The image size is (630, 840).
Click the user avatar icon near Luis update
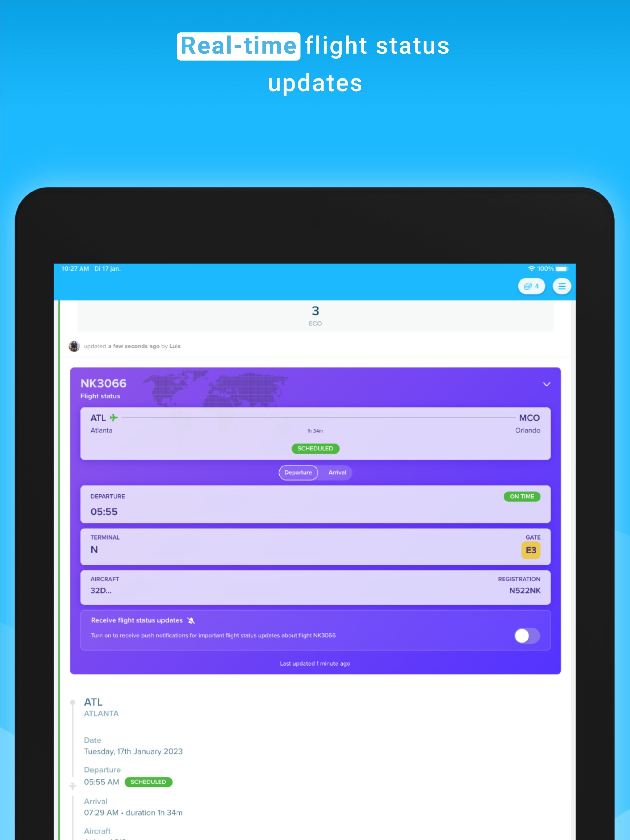pos(75,345)
